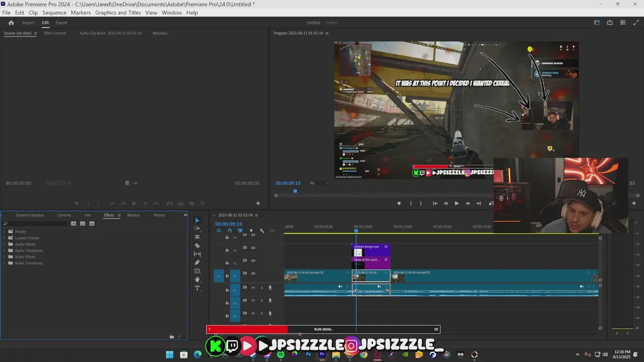The width and height of the screenshot is (644, 362).
Task: Go to the Export workspace
Action: (61, 23)
